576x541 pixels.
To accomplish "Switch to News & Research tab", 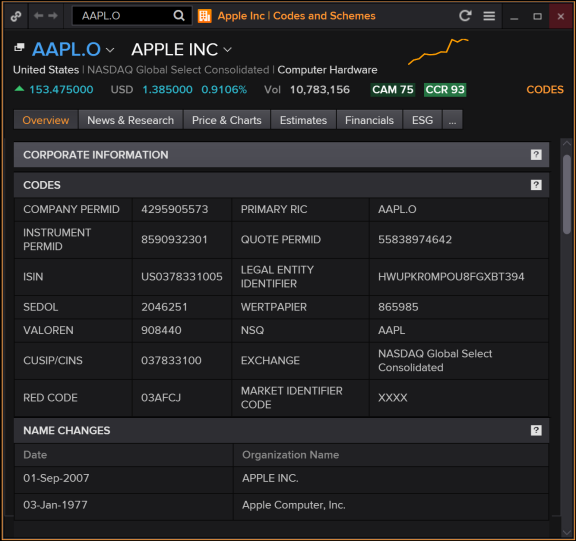I will pyautogui.click(x=130, y=120).
